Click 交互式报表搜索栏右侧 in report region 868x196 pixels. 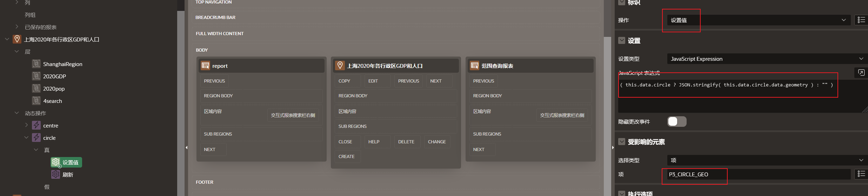point(293,115)
